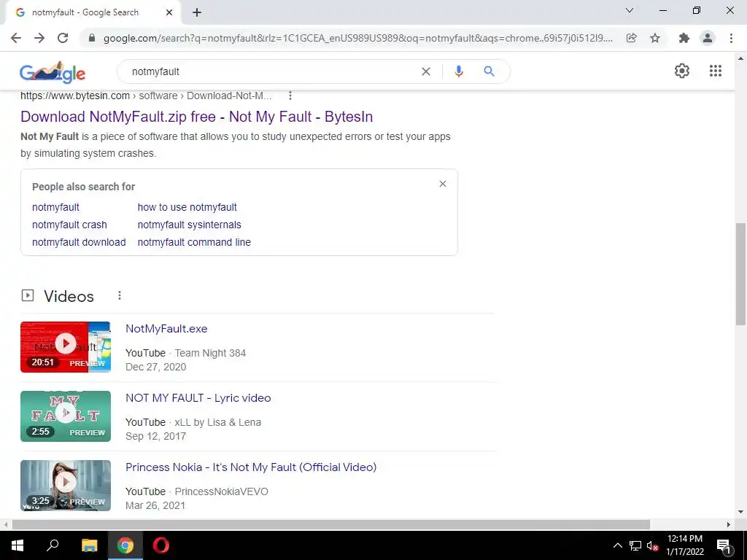Image resolution: width=747 pixels, height=560 pixels.
Task: Open the bytesin.com result options menu
Action: [x=290, y=96]
